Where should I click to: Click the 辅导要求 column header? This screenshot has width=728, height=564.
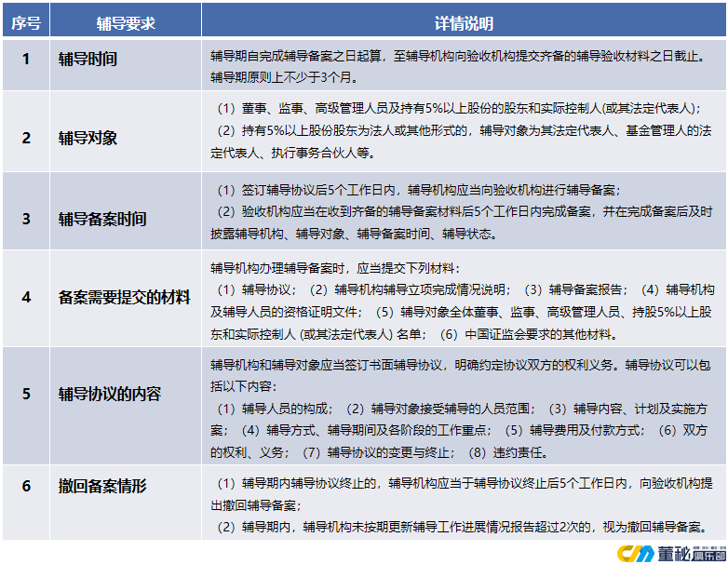pyautogui.click(x=126, y=20)
